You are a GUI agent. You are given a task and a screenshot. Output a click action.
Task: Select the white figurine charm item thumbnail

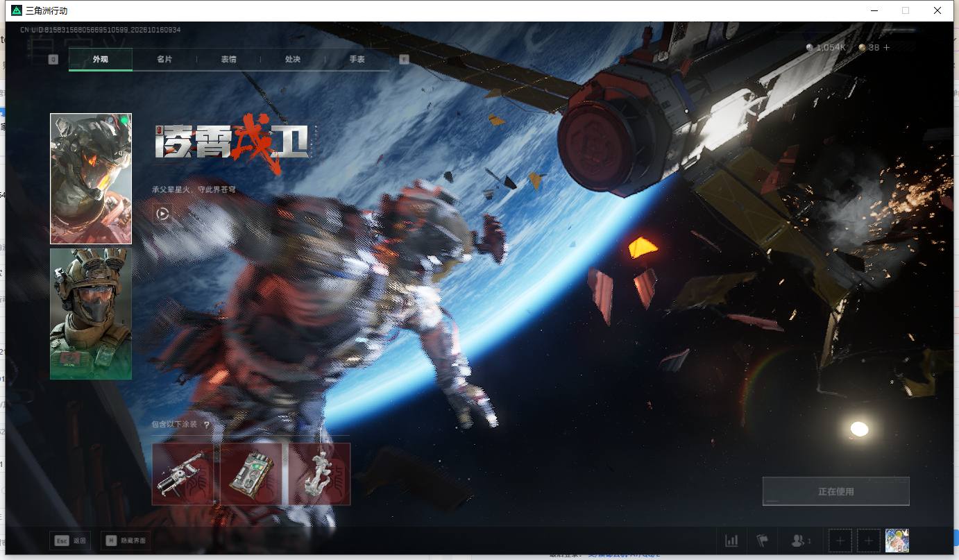[319, 474]
